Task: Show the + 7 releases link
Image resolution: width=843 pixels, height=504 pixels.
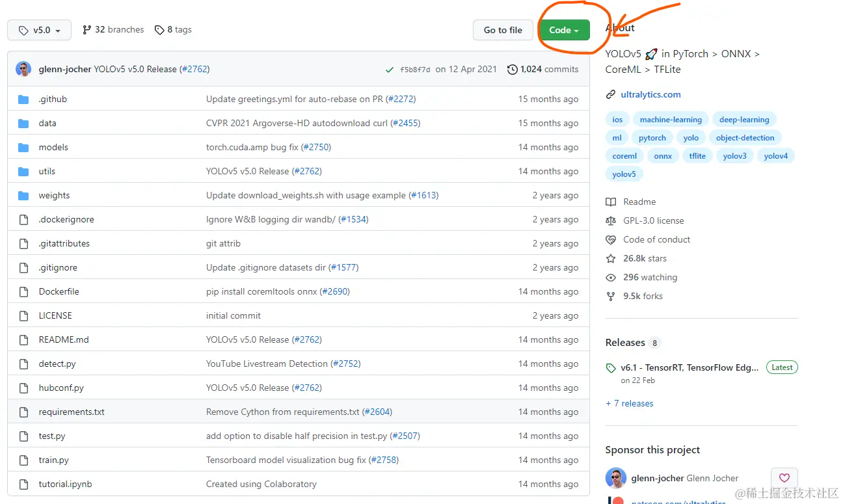Action: click(x=630, y=404)
